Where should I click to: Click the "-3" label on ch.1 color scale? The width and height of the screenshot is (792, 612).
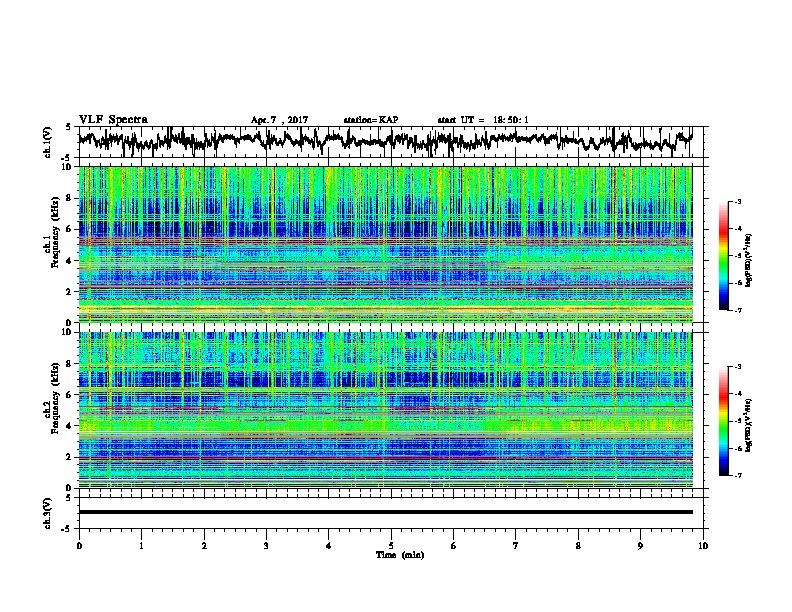point(738,201)
